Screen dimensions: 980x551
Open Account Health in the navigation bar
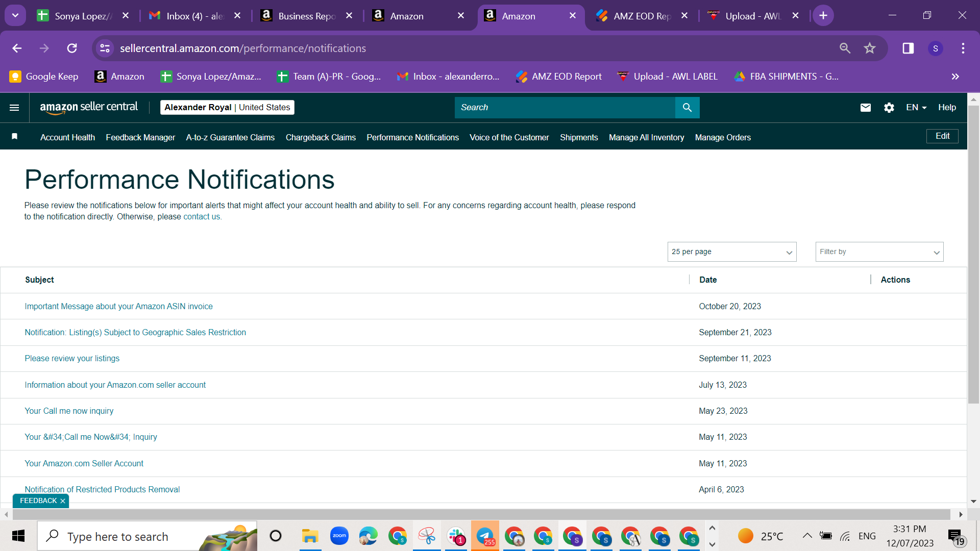pyautogui.click(x=67, y=137)
